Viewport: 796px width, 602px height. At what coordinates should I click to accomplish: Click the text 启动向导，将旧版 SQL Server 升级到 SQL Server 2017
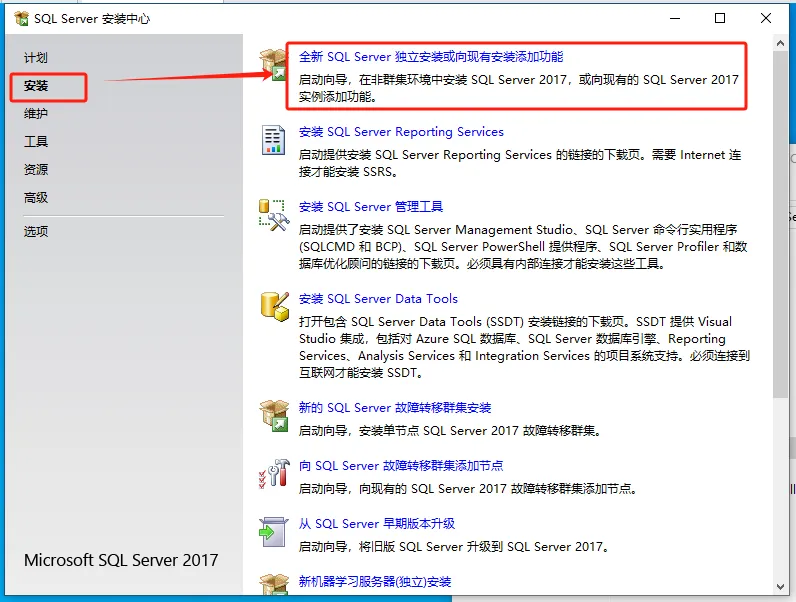[454, 547]
